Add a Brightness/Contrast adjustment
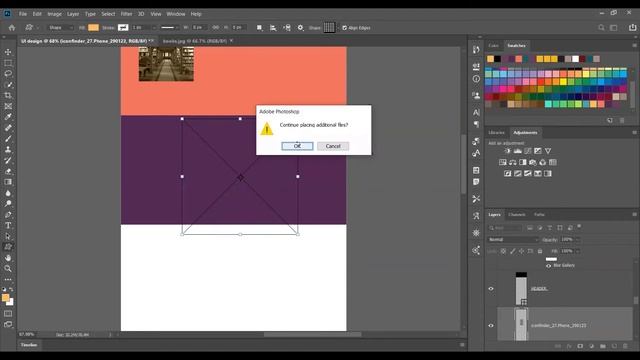The image size is (640, 360). click(x=507, y=151)
